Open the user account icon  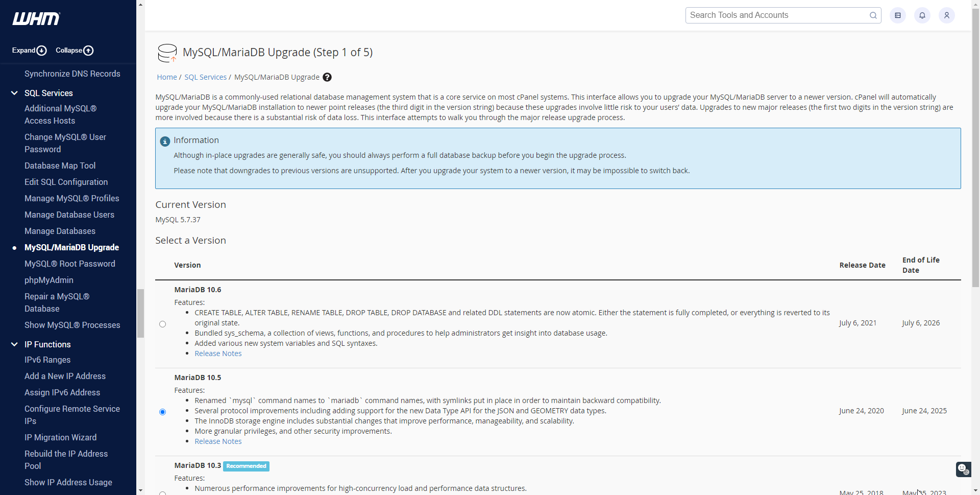947,15
